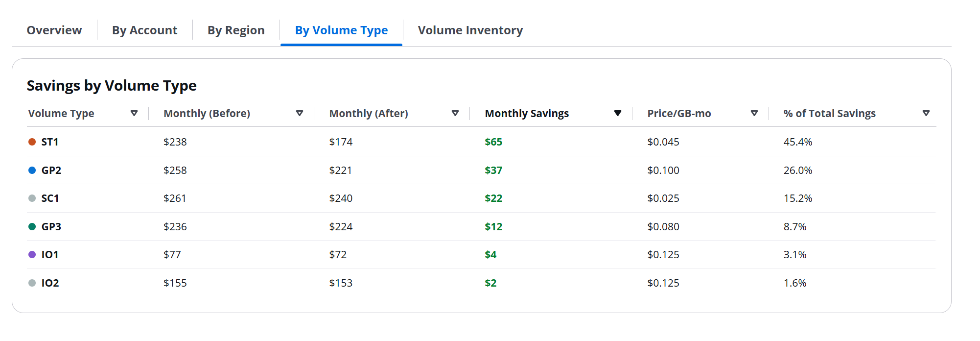Click IO2 after cost $153
This screenshot has width=980, height=341.
coord(341,283)
